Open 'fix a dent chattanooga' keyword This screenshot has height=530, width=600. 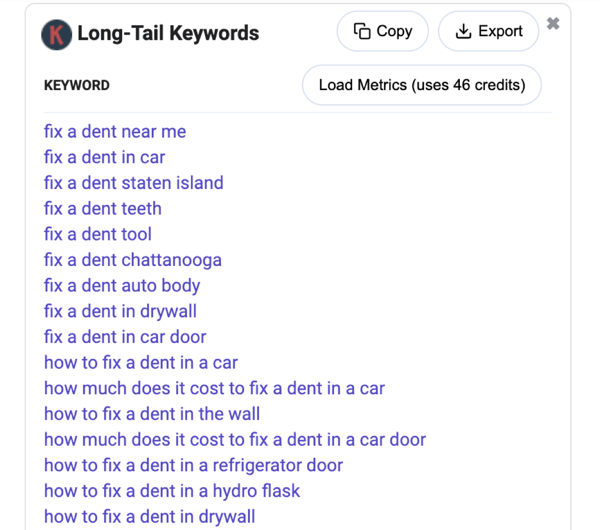click(x=133, y=259)
